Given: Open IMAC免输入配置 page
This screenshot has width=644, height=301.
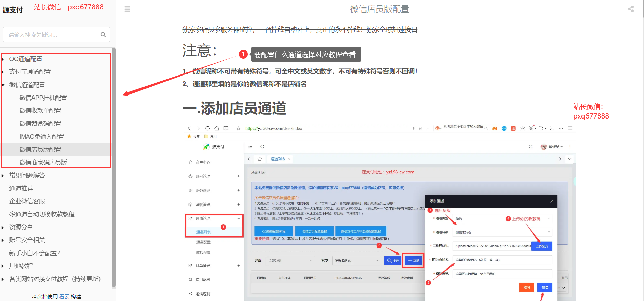Looking at the screenshot, I should point(42,137).
